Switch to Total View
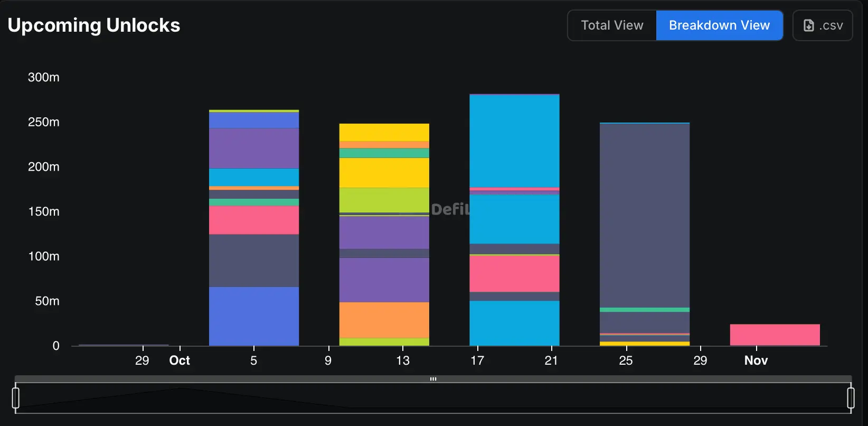This screenshot has height=426, width=868. pos(612,25)
